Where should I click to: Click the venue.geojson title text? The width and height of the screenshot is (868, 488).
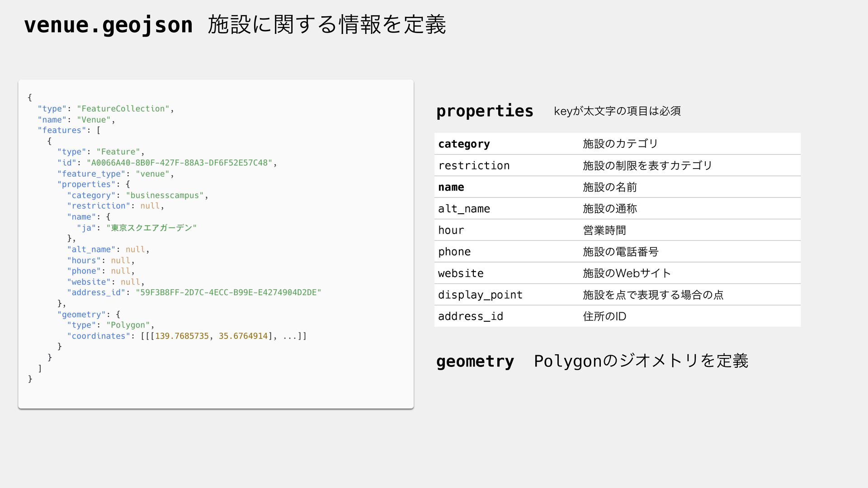click(x=108, y=25)
